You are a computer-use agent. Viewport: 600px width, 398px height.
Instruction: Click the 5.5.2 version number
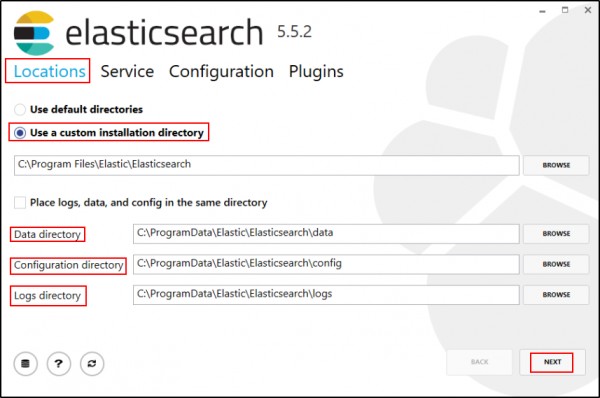point(294,32)
